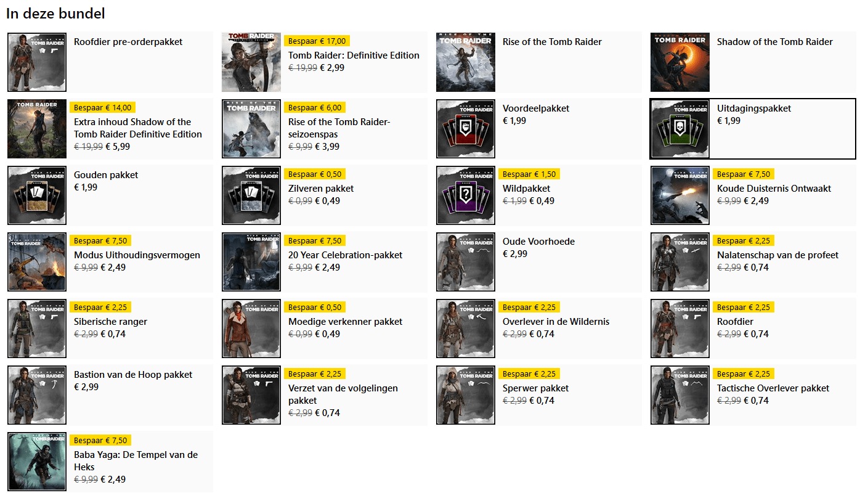This screenshot has width=868, height=498.
Task: Click the Bespaar € 14,00 badge
Action: [x=103, y=108]
